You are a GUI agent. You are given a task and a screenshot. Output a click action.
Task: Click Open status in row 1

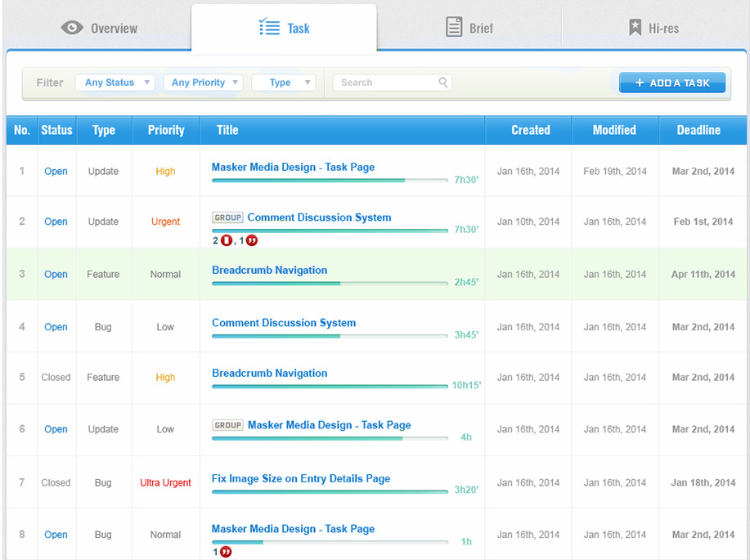click(56, 171)
